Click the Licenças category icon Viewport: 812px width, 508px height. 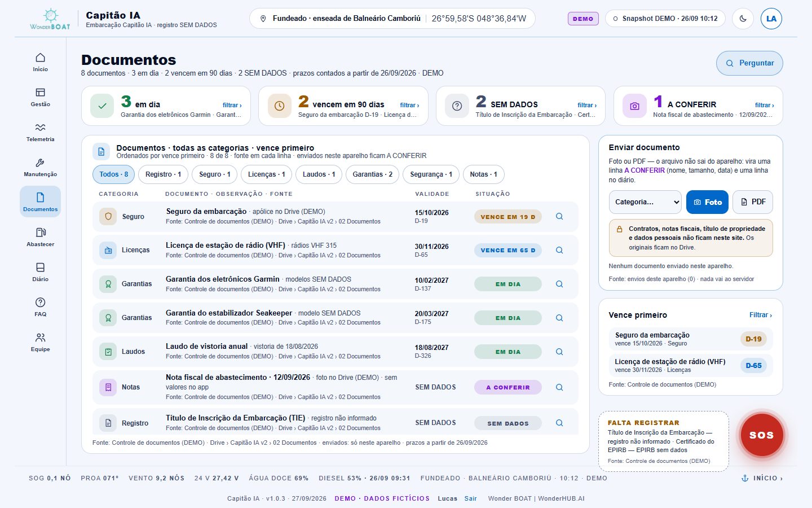108,250
